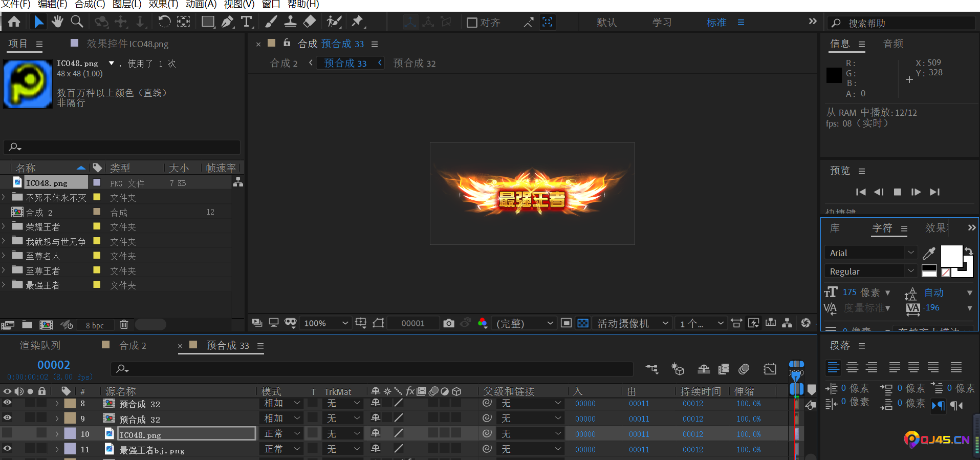The image size is (980, 460).
Task: Open the 效果(T) menu
Action: (x=163, y=5)
